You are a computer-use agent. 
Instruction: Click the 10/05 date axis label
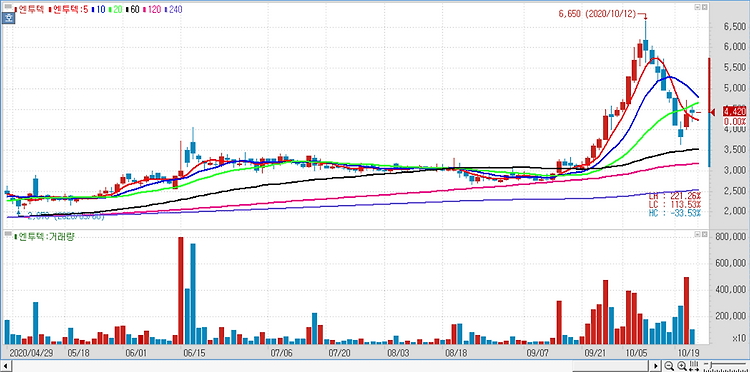(x=636, y=353)
